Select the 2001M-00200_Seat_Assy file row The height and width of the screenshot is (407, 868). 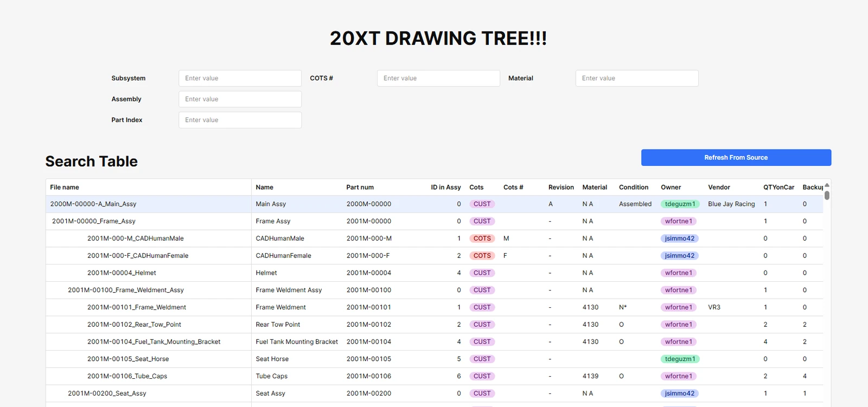point(434,393)
